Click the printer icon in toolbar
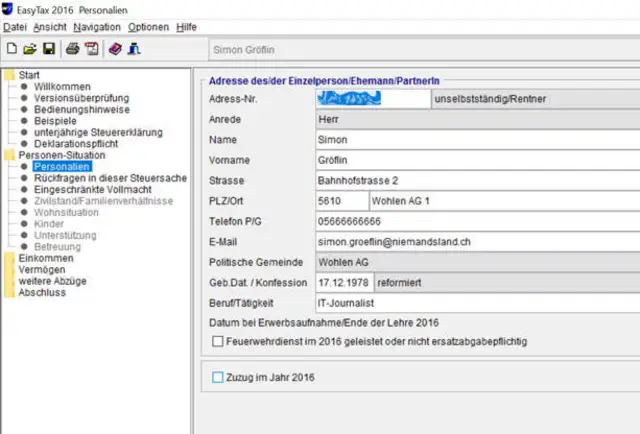Screen dimensions: 640x434 pyautogui.click(x=72, y=47)
